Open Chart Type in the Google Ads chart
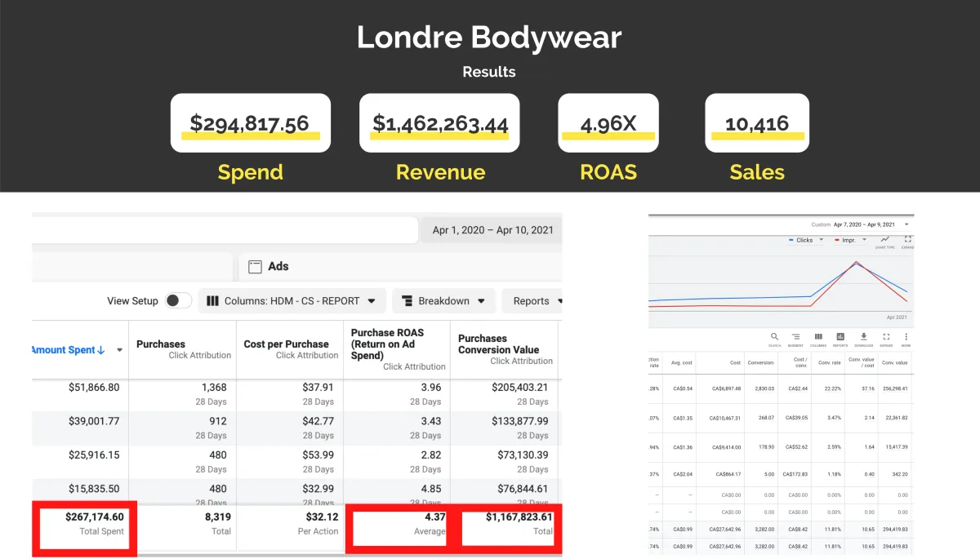This screenshot has height=559, width=980. click(884, 243)
